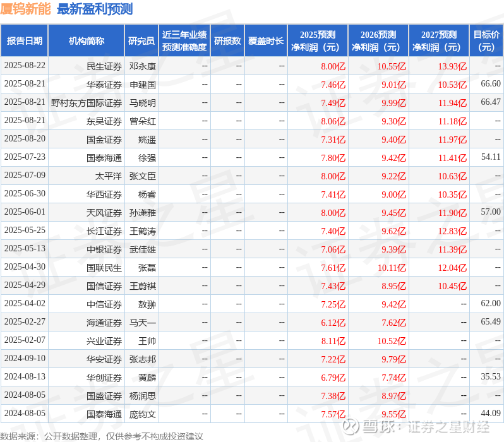Screen dimensions: 504x442
Task: Click researcher name 庞钧文
Action: [143, 414]
